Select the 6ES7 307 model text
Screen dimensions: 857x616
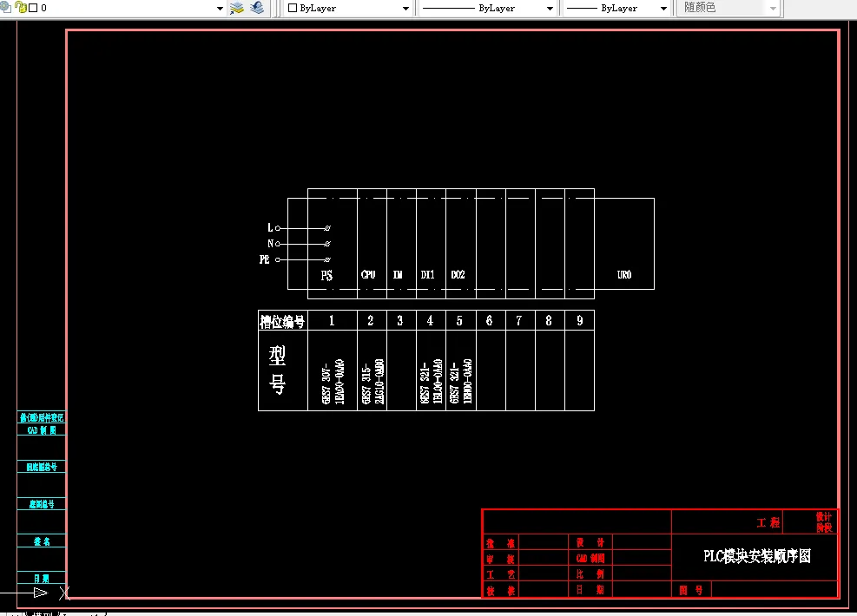click(x=333, y=381)
